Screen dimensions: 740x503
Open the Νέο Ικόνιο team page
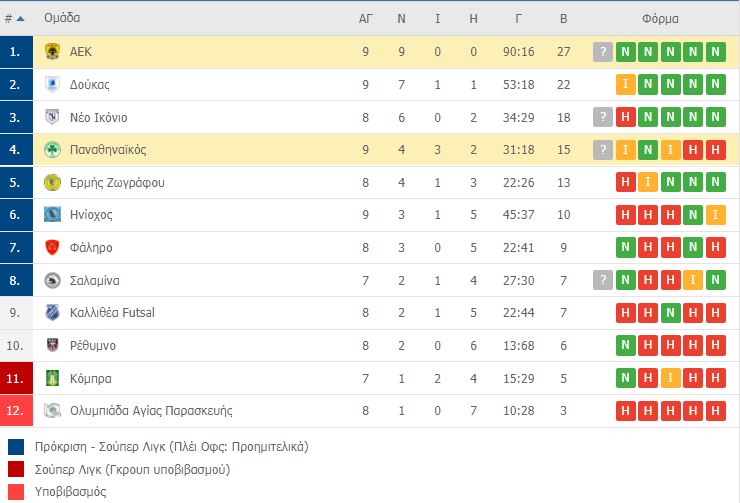99,117
